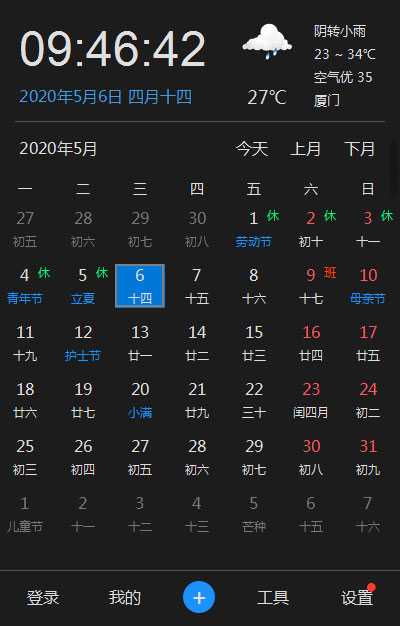This screenshot has height=626, width=400.
Task: Select May 11 十九
Action: click(x=25, y=343)
